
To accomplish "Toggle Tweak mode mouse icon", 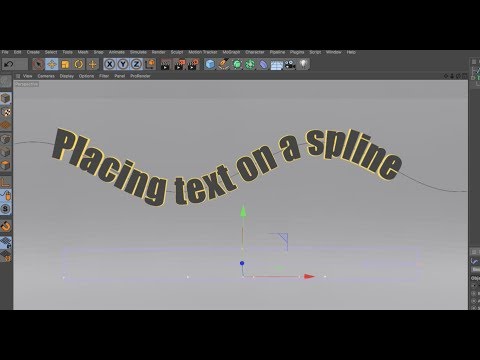I will (x=5, y=196).
